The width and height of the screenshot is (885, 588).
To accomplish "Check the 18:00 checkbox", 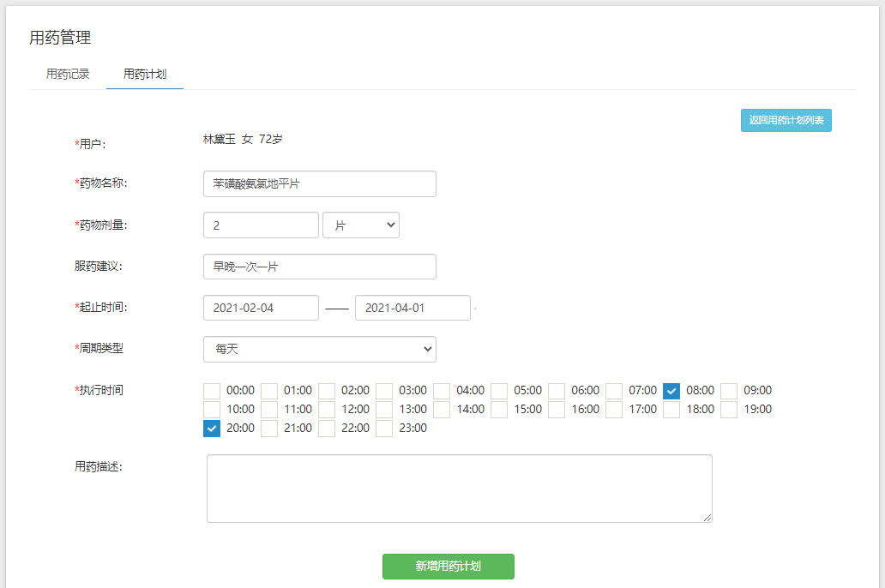I will click(671, 409).
